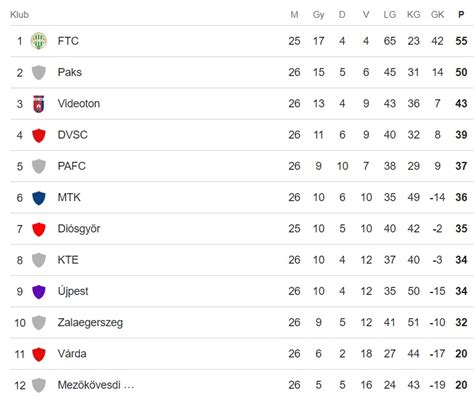Click the FTC club crest icon
474x412 pixels.
click(39, 41)
